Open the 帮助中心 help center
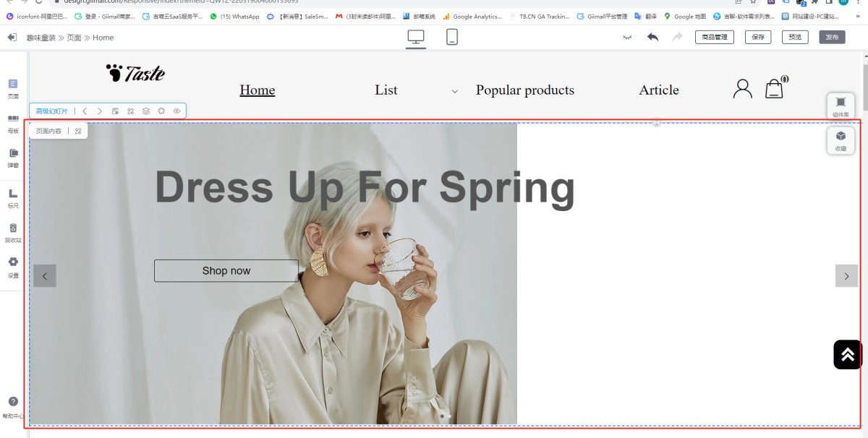The height and width of the screenshot is (438, 868). 13,406
